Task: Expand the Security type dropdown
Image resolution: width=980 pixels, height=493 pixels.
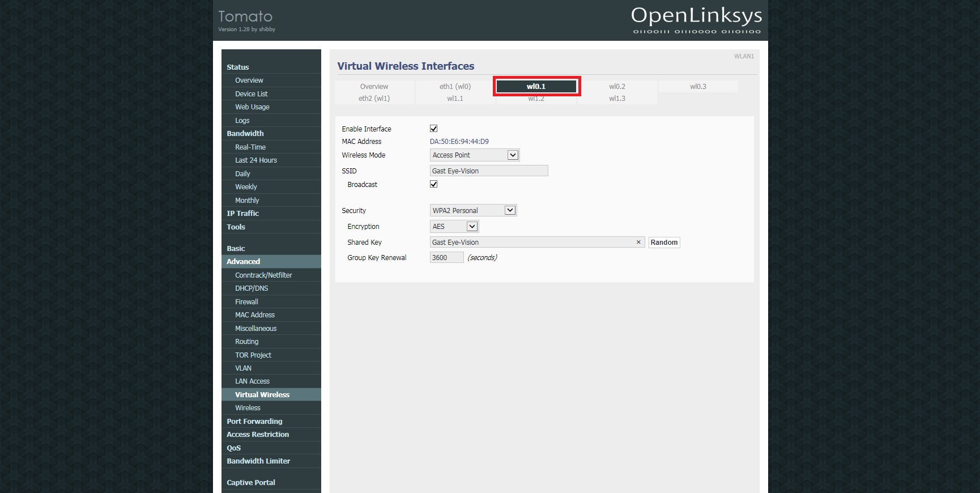Action: [x=473, y=211]
